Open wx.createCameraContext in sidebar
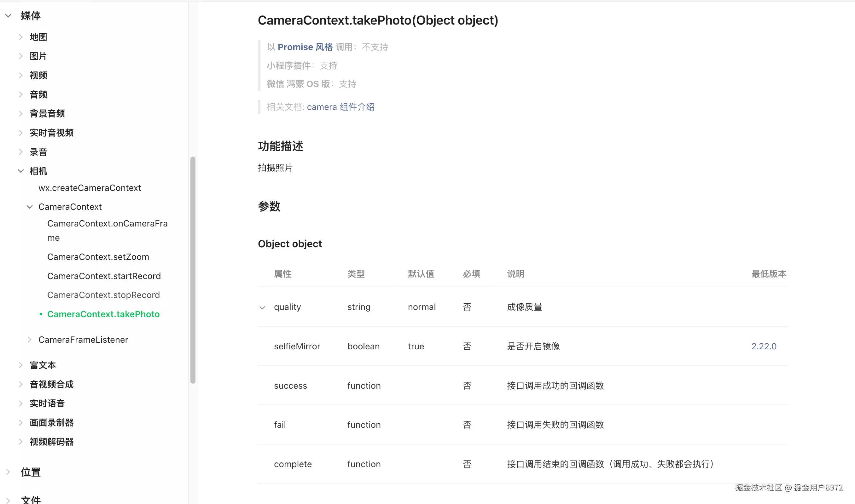This screenshot has width=855, height=504. click(89, 188)
